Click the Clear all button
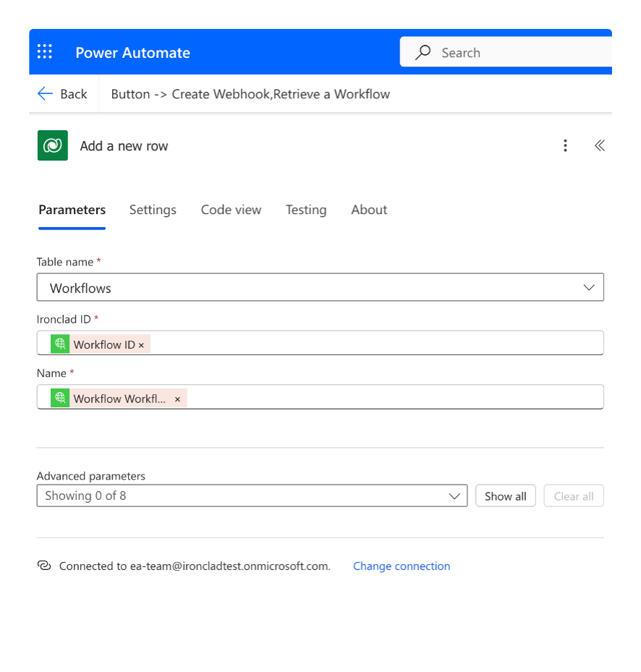 click(574, 496)
